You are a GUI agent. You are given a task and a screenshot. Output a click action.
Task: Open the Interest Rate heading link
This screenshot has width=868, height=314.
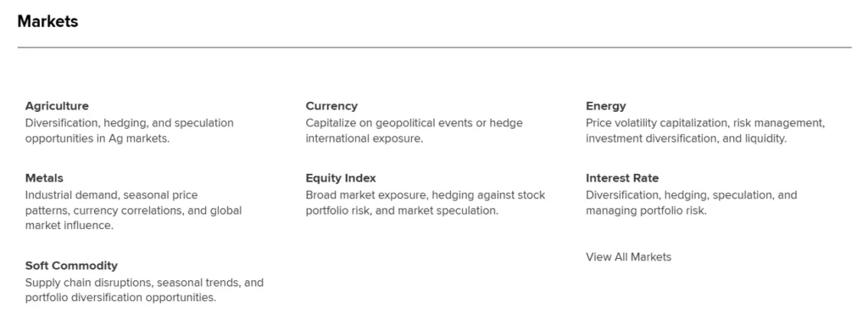point(622,177)
